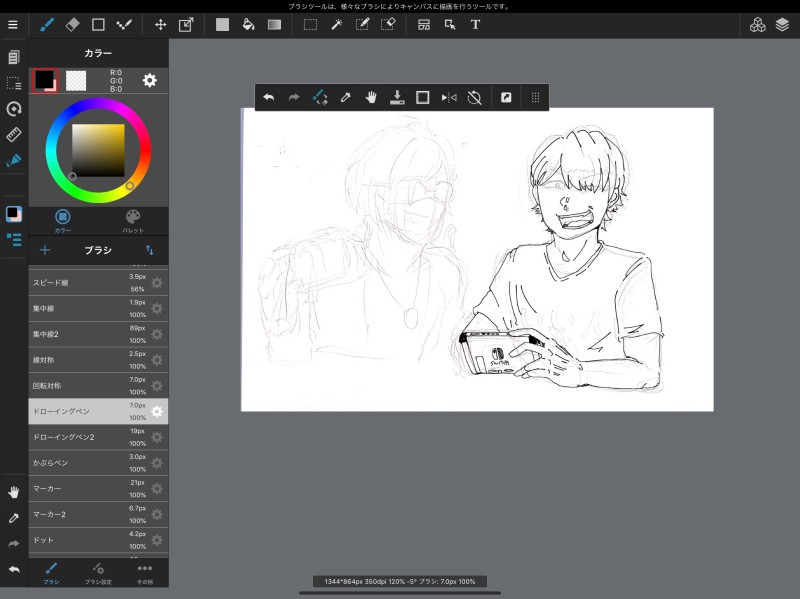Activate the Magic Wand selection tool
Viewport: 800px width, 599px height.
tap(336, 24)
